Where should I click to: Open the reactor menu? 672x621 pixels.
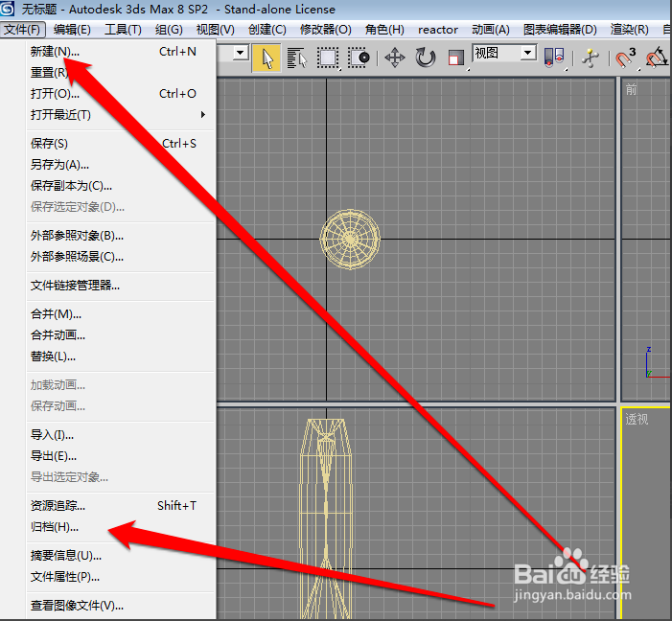coord(438,30)
